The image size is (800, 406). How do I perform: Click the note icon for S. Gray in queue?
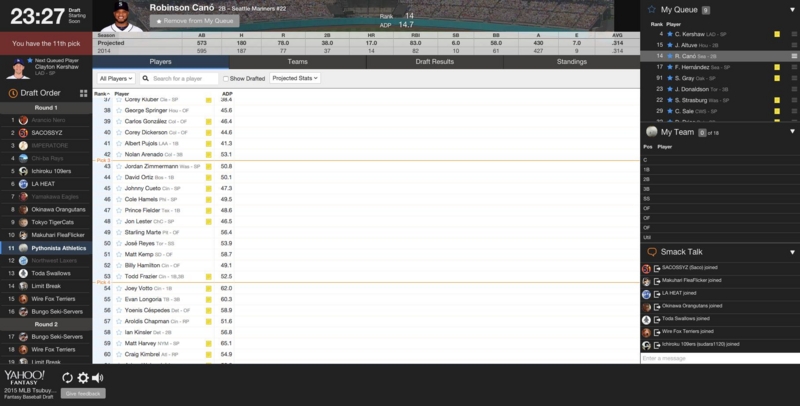pyautogui.click(x=777, y=78)
